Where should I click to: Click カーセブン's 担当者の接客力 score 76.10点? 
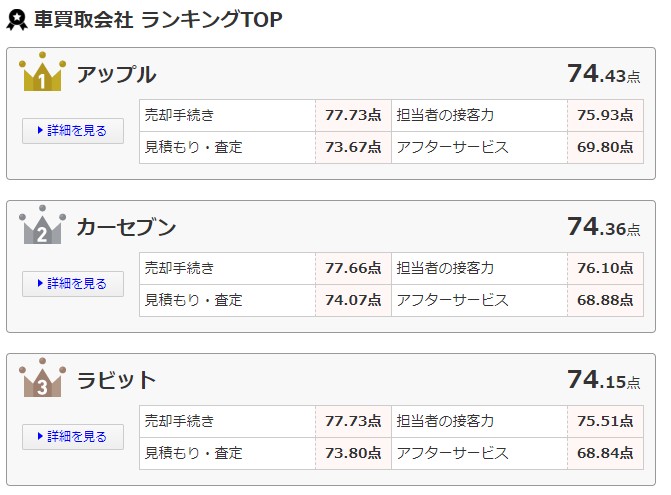pos(605,268)
